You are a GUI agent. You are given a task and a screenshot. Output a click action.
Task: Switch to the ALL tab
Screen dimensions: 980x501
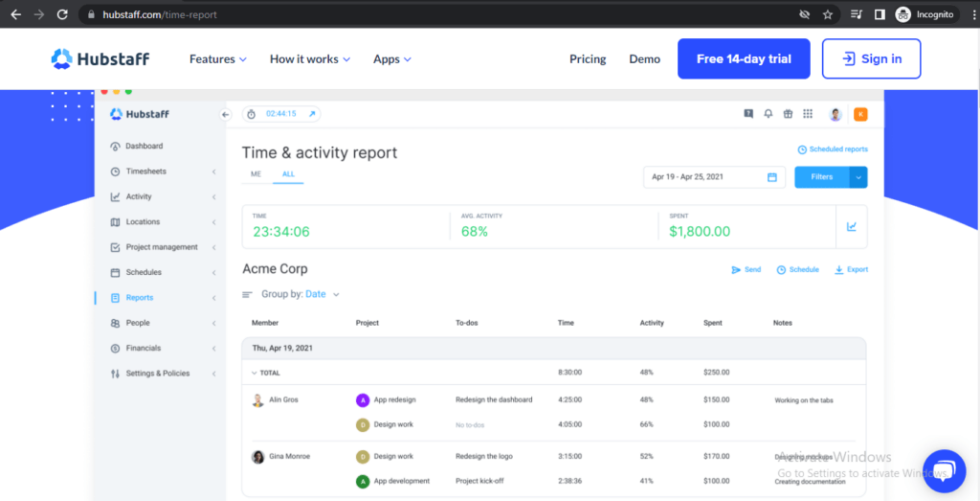coord(288,174)
